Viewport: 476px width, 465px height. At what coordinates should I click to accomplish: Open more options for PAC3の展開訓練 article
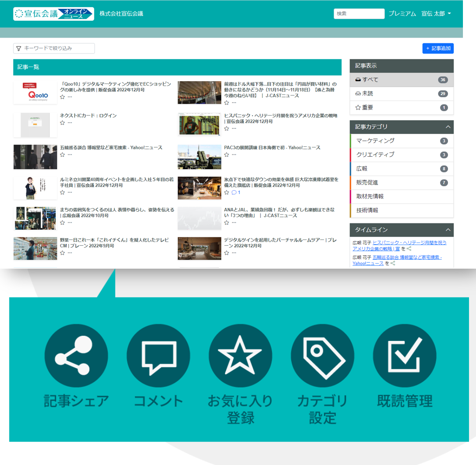pyautogui.click(x=234, y=155)
